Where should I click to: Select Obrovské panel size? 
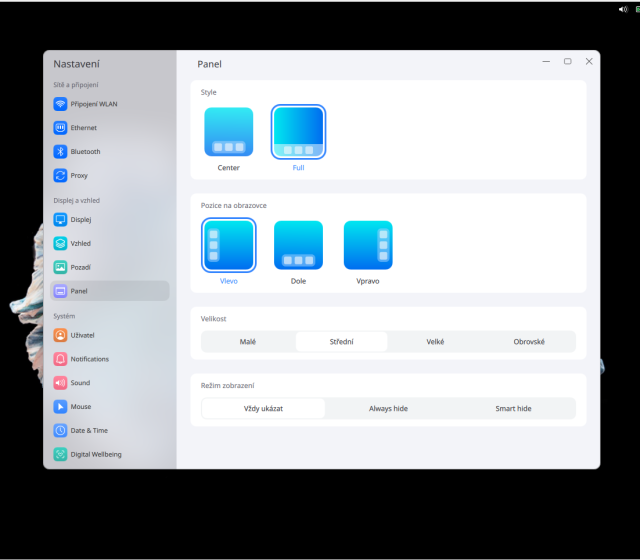coord(529,342)
